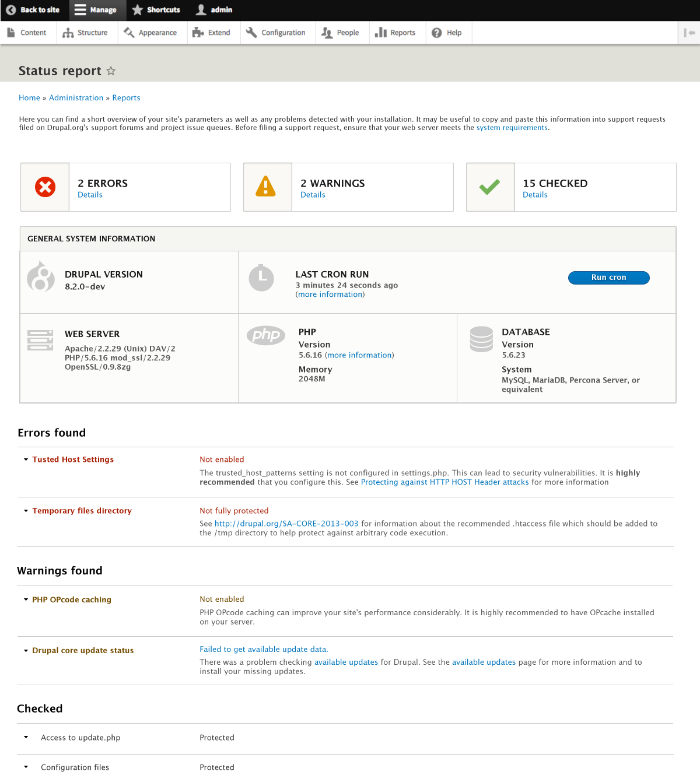Open the Content admin tab
This screenshot has width=700, height=782.
pyautogui.click(x=27, y=33)
